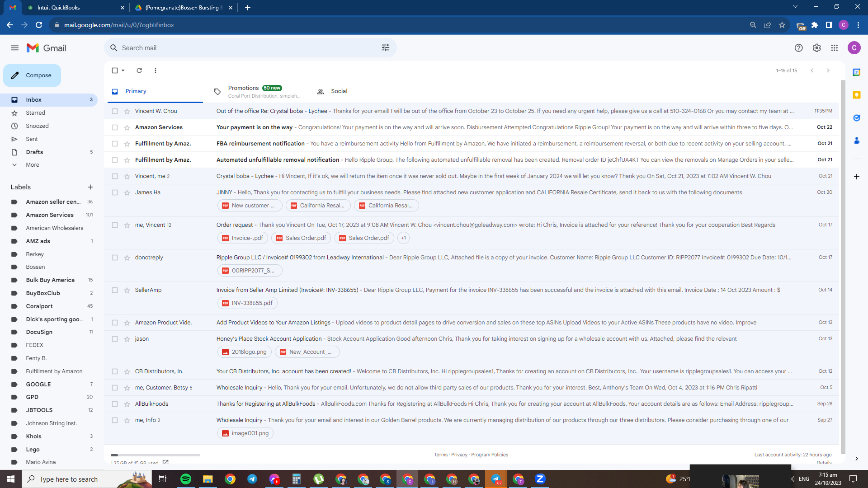Open File Explorer from the taskbar
Screen dimensions: 868x488
[x=208, y=479]
